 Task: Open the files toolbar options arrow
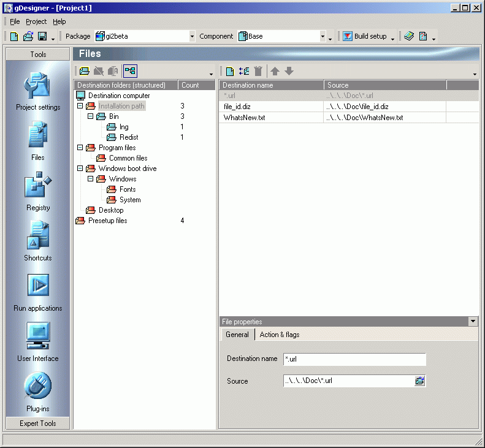(x=475, y=74)
